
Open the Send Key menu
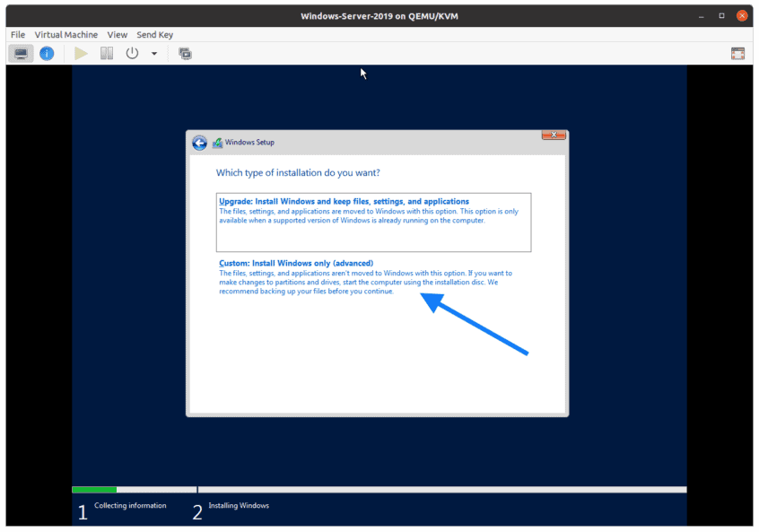click(x=154, y=34)
